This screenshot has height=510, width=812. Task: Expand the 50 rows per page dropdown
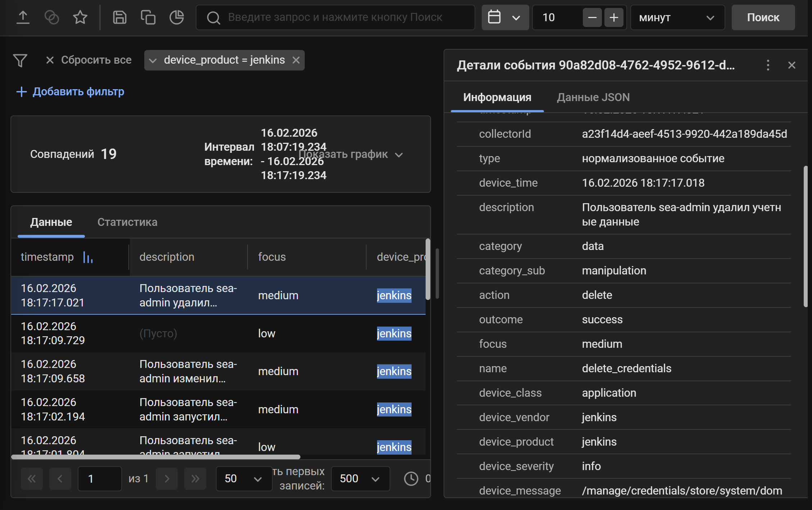click(244, 478)
